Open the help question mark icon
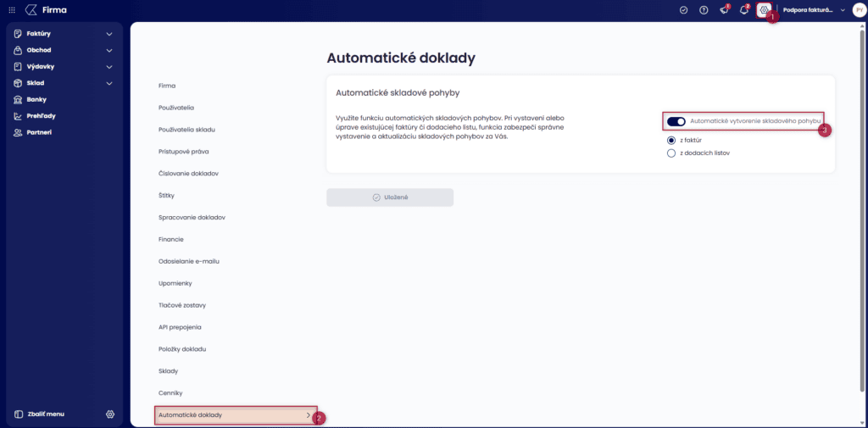 tap(704, 10)
